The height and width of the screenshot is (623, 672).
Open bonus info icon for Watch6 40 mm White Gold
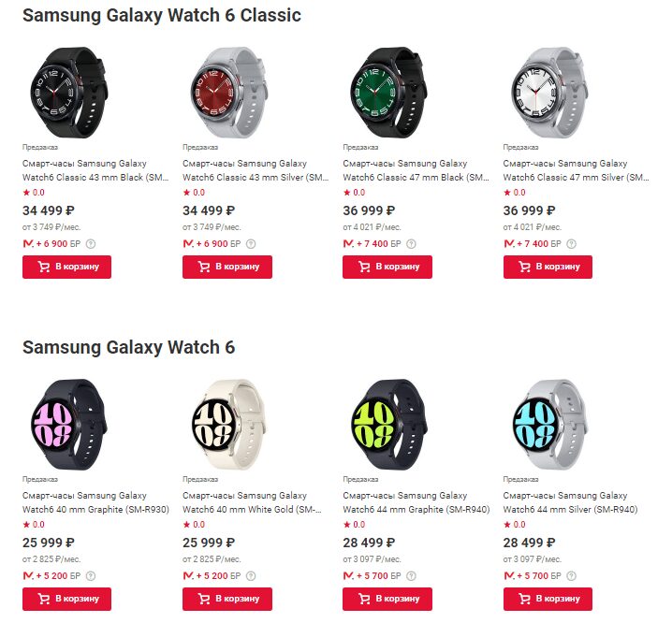[251, 575]
